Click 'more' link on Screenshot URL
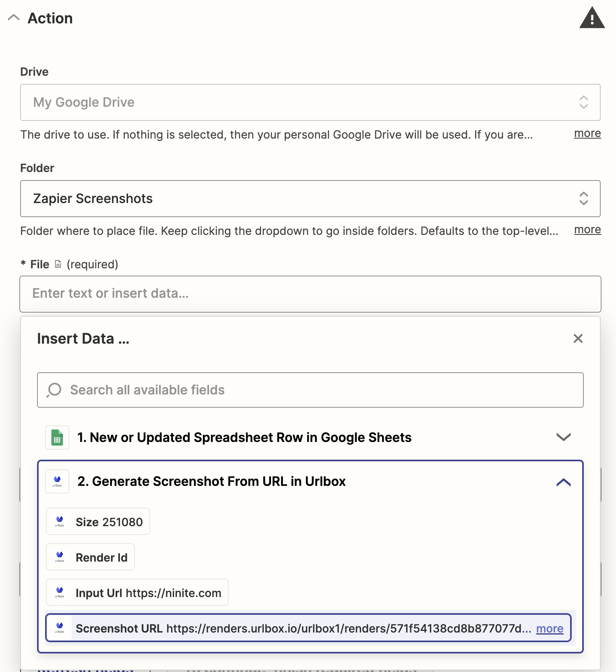Image resolution: width=616 pixels, height=672 pixels. click(x=549, y=628)
